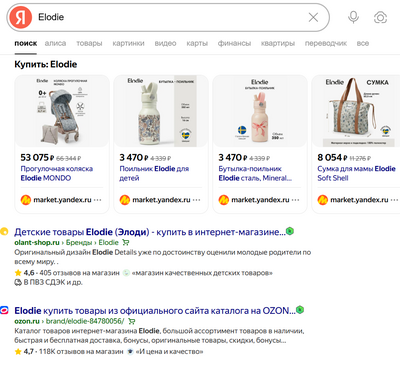The height and width of the screenshot is (367, 400).
Task: Open image search camera icon
Action: pyautogui.click(x=380, y=17)
